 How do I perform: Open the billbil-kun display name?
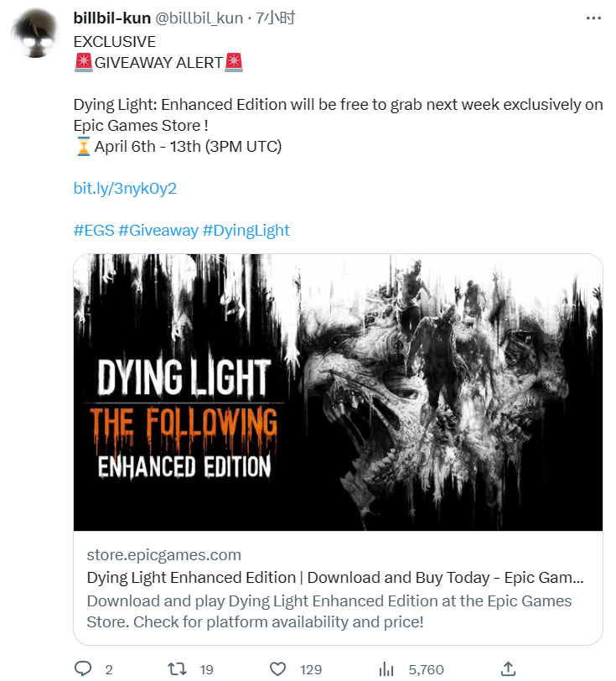(112, 18)
